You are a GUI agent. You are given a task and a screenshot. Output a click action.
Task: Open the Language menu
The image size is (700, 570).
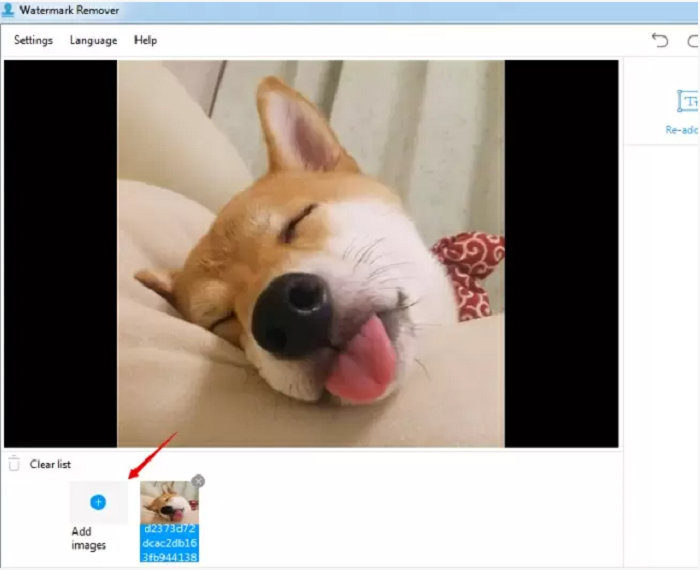(x=93, y=41)
